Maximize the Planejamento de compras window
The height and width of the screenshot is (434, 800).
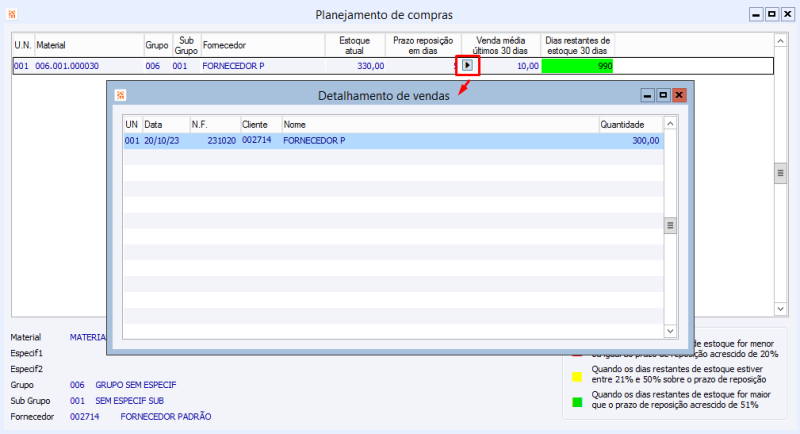[x=772, y=14]
